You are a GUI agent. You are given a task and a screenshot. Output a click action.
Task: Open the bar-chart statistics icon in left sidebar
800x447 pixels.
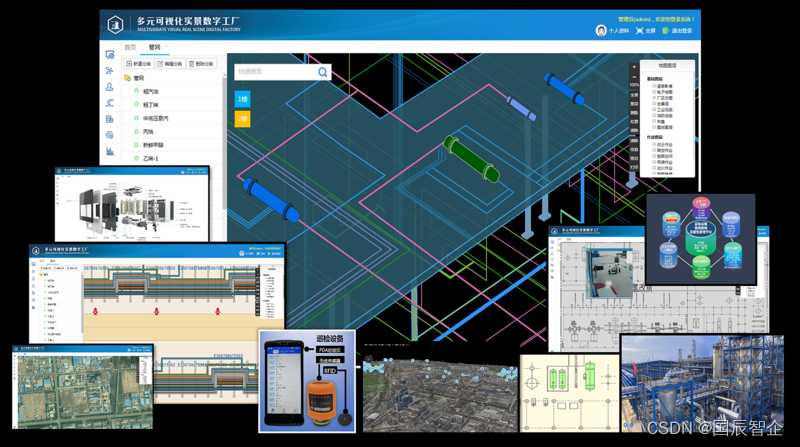coord(110,151)
